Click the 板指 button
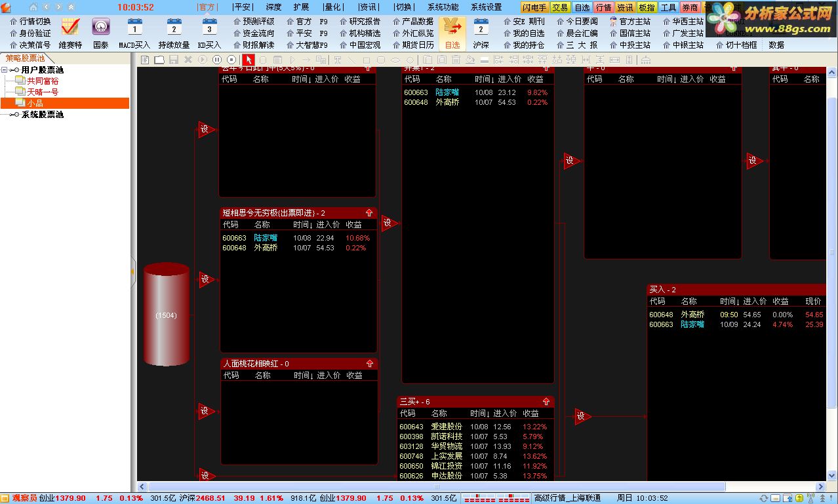This screenshot has height=504, width=838. [x=647, y=8]
